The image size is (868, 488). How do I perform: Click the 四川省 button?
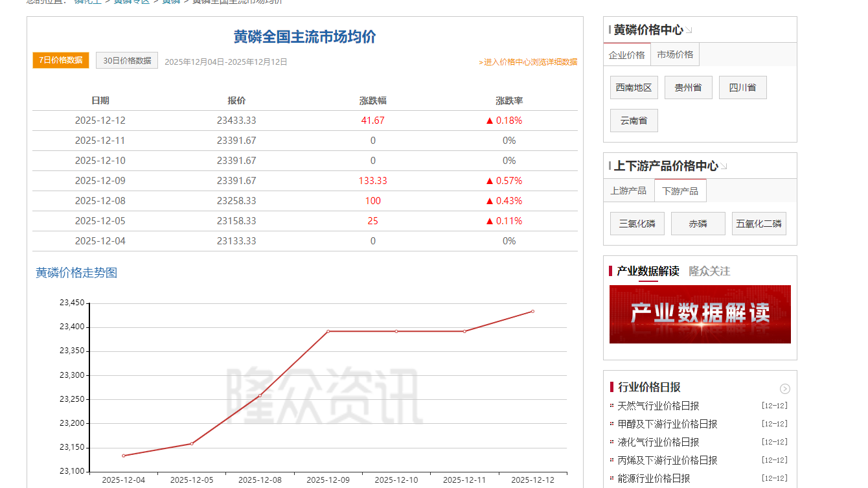point(743,87)
